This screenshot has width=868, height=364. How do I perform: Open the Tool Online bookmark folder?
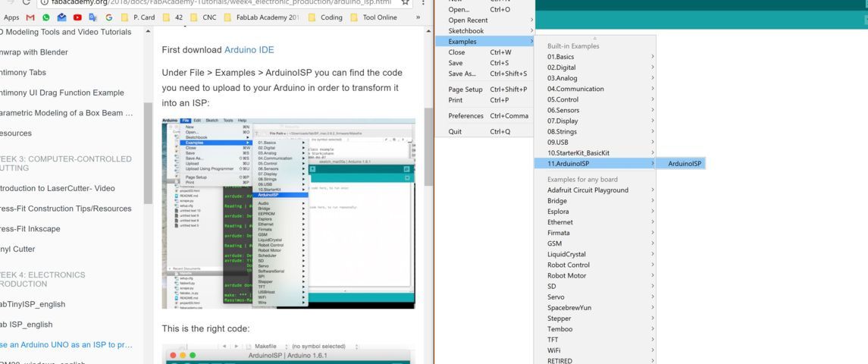(374, 17)
